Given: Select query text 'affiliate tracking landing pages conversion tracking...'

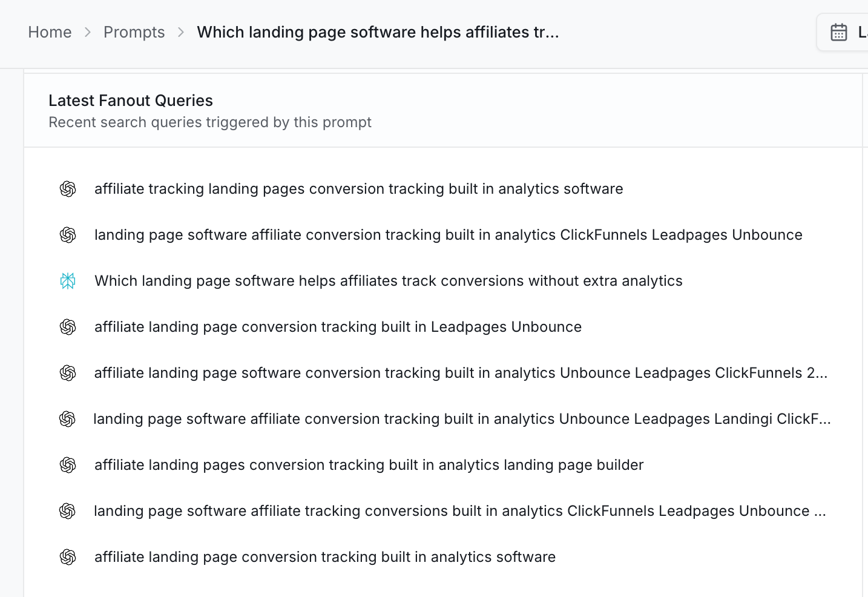Looking at the screenshot, I should coord(359,189).
